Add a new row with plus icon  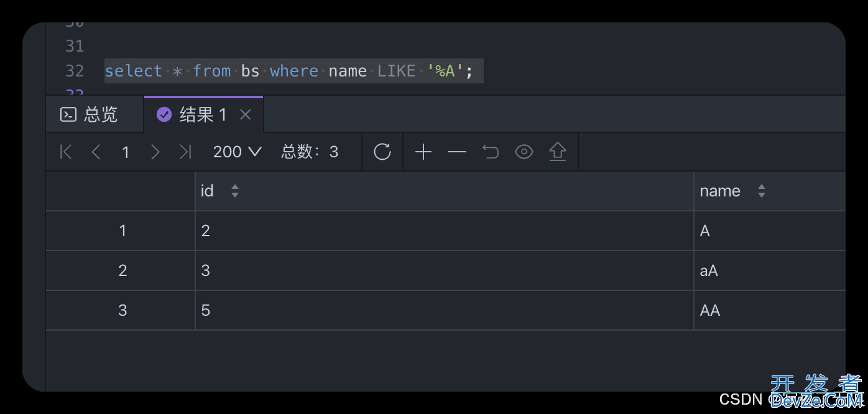pos(423,152)
